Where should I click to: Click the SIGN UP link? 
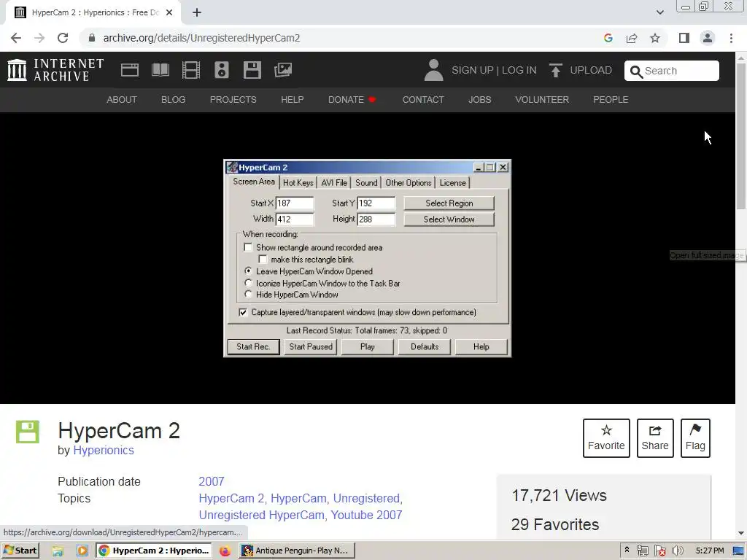click(473, 71)
